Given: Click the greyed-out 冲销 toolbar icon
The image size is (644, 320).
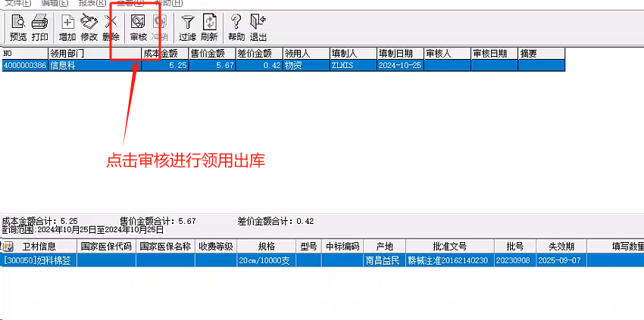Looking at the screenshot, I should coord(159,27).
